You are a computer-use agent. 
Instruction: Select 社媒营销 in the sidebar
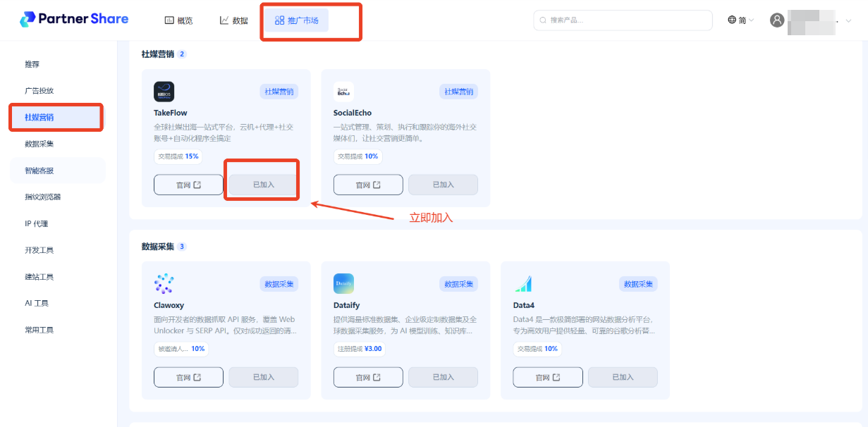tap(58, 118)
